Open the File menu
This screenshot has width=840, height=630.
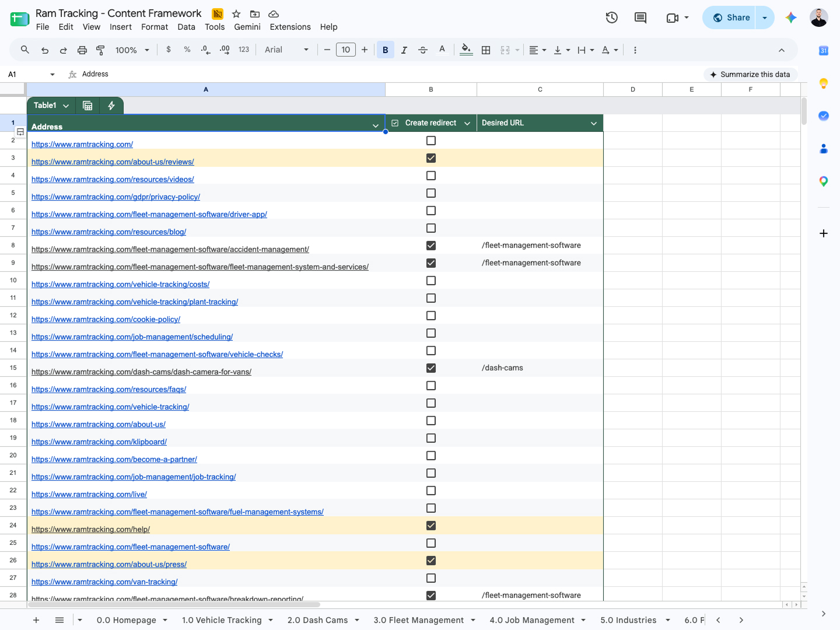(43, 27)
